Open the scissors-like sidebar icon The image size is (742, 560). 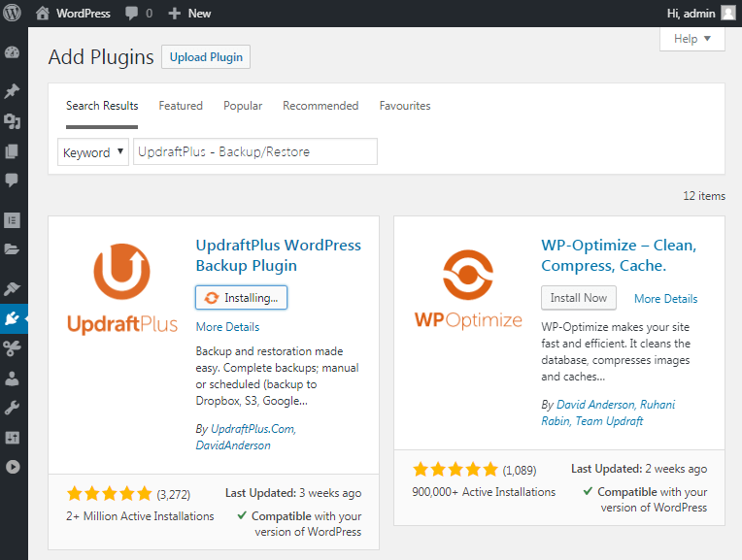pyautogui.click(x=12, y=348)
